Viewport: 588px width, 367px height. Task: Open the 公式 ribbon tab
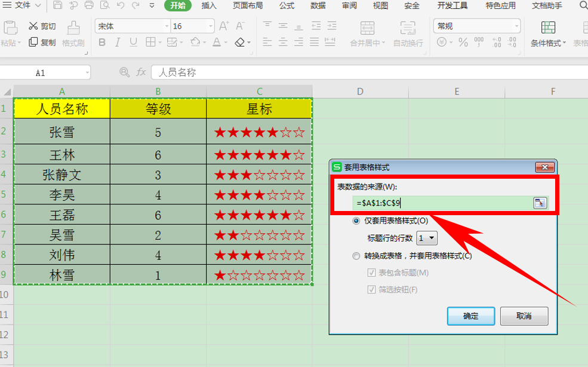tap(287, 5)
